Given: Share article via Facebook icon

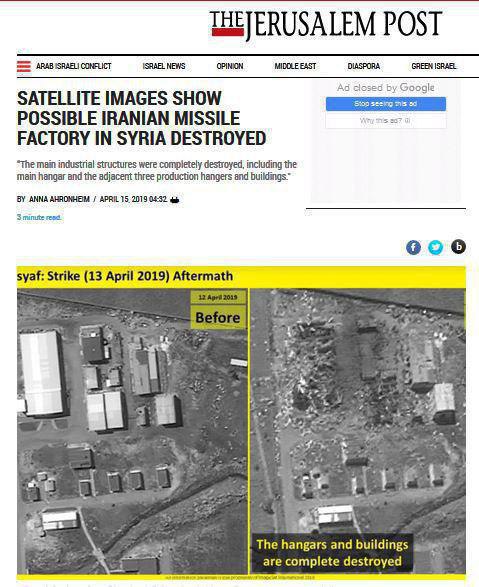Looking at the screenshot, I should coord(413,247).
